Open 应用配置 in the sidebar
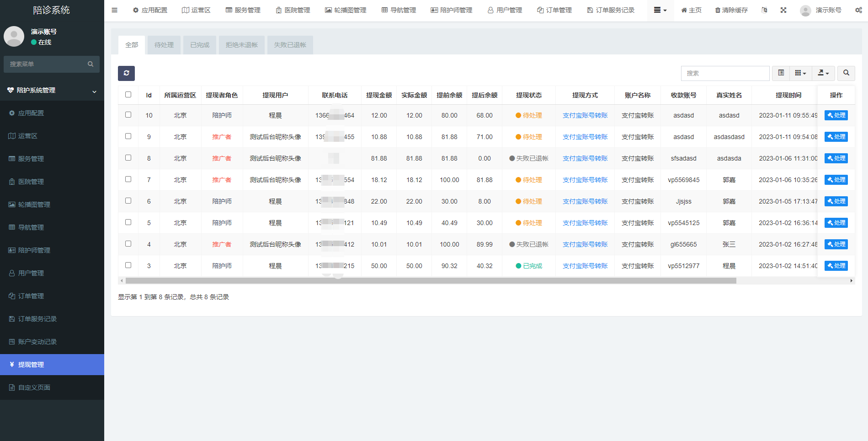This screenshot has width=868, height=441. pos(52,113)
